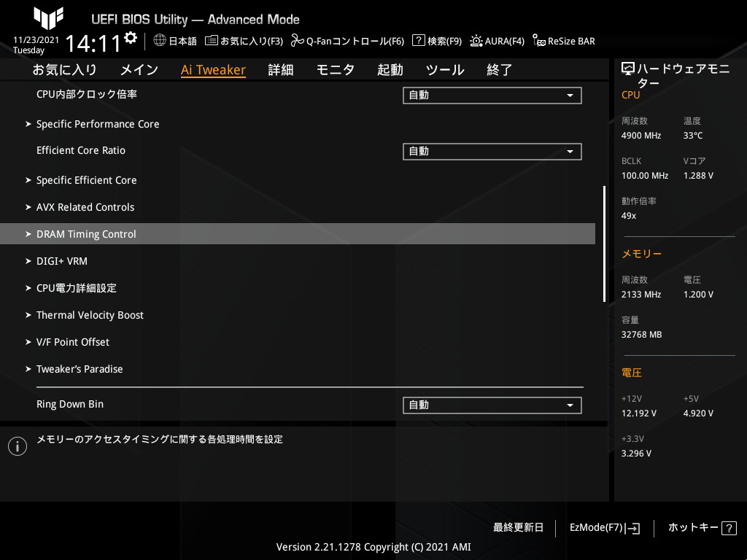Click the favorites list icon (F3)
The width and height of the screenshot is (747, 560).
[211, 41]
